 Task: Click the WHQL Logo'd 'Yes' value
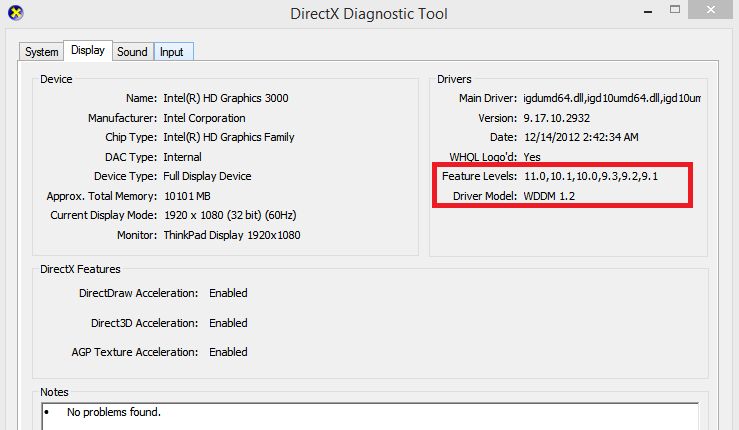tap(532, 157)
